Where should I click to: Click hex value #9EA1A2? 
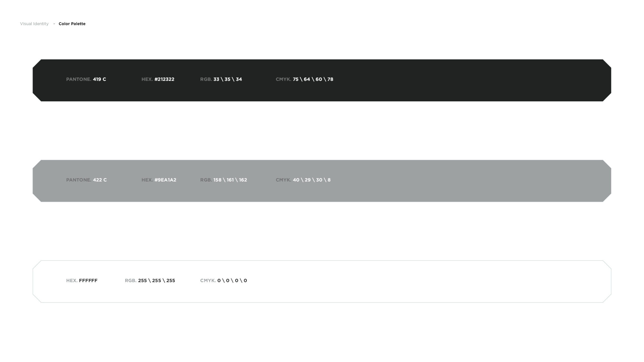(165, 180)
